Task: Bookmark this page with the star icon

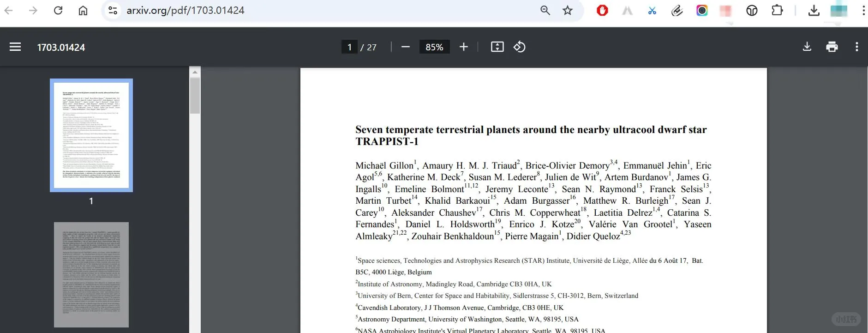Action: [x=568, y=10]
